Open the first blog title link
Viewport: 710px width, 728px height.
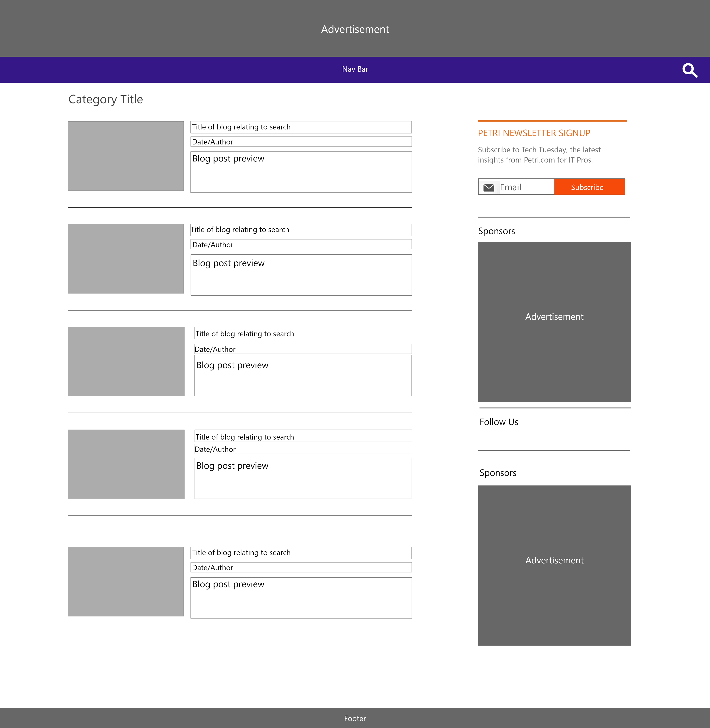click(x=241, y=127)
